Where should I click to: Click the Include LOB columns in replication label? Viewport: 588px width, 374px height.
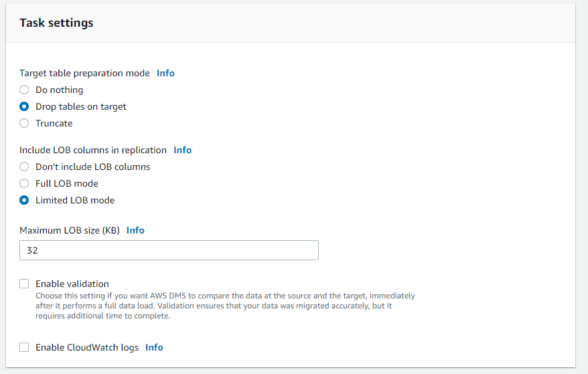tap(93, 150)
